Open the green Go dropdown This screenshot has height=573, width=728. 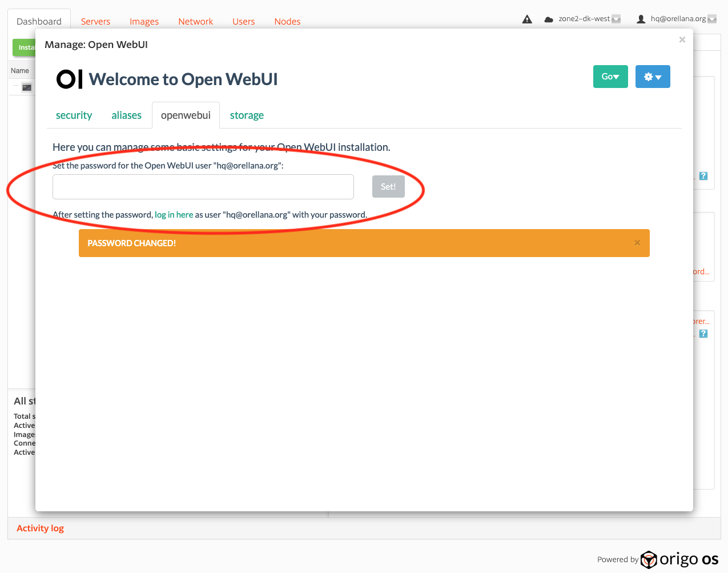610,77
